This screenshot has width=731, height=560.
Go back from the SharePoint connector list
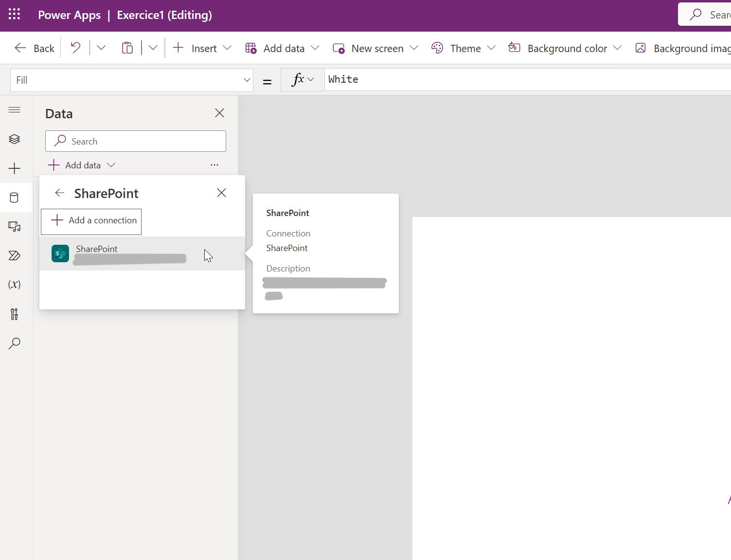pyautogui.click(x=60, y=193)
